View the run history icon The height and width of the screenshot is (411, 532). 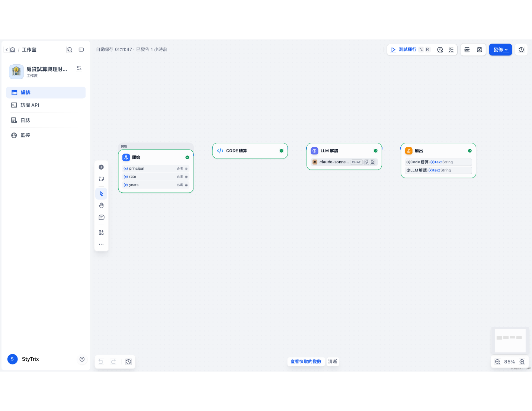[440, 49]
